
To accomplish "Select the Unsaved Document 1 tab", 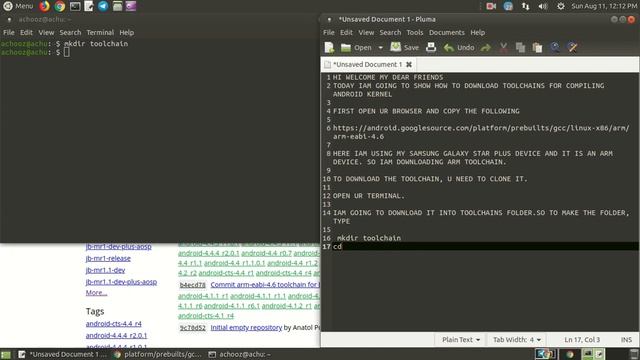I will coord(368,64).
